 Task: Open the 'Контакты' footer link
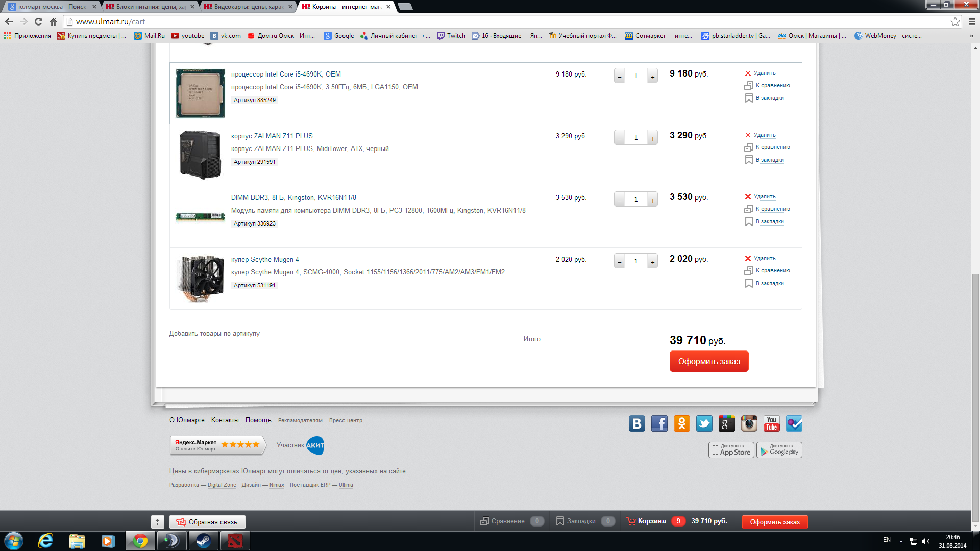[x=225, y=420]
